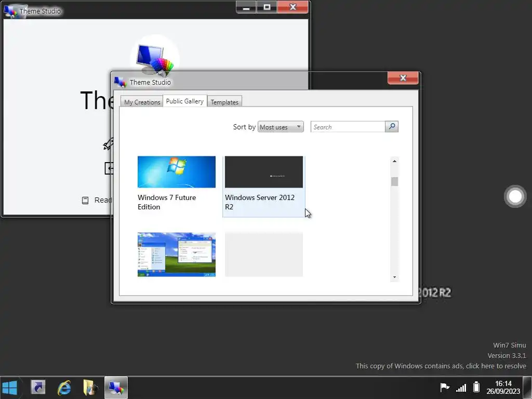This screenshot has height=399, width=532.
Task: Close the Theme Studio gallery dialog
Action: [x=403, y=78]
